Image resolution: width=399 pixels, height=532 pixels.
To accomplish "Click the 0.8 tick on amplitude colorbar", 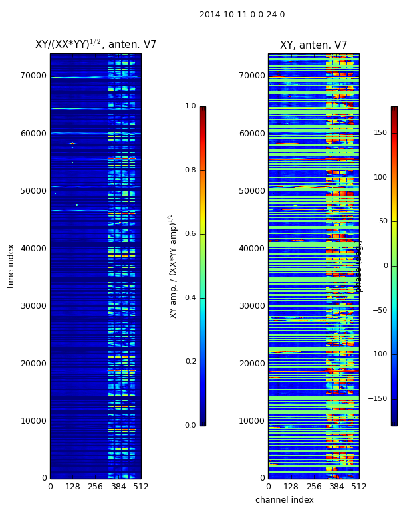I will [190, 170].
